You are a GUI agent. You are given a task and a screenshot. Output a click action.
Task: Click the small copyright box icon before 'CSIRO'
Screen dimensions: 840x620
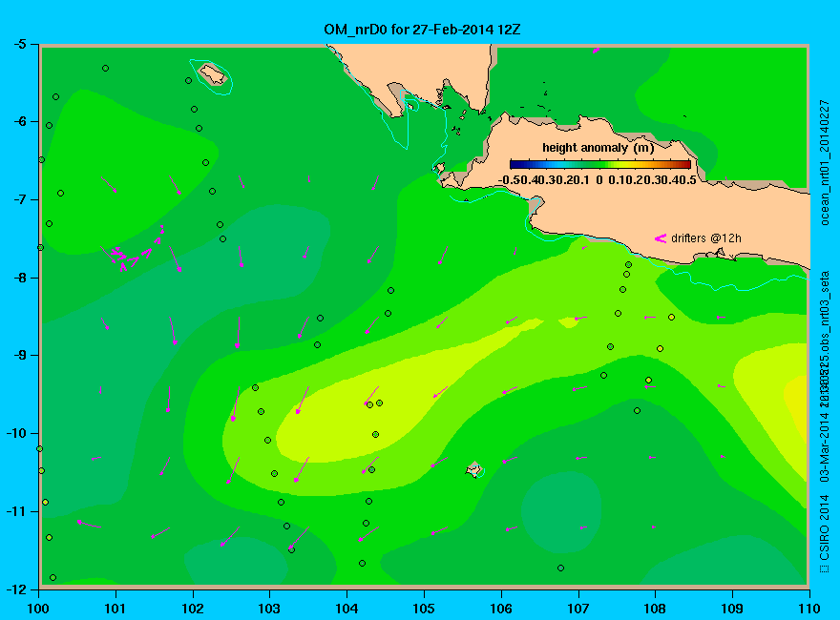coord(825,568)
